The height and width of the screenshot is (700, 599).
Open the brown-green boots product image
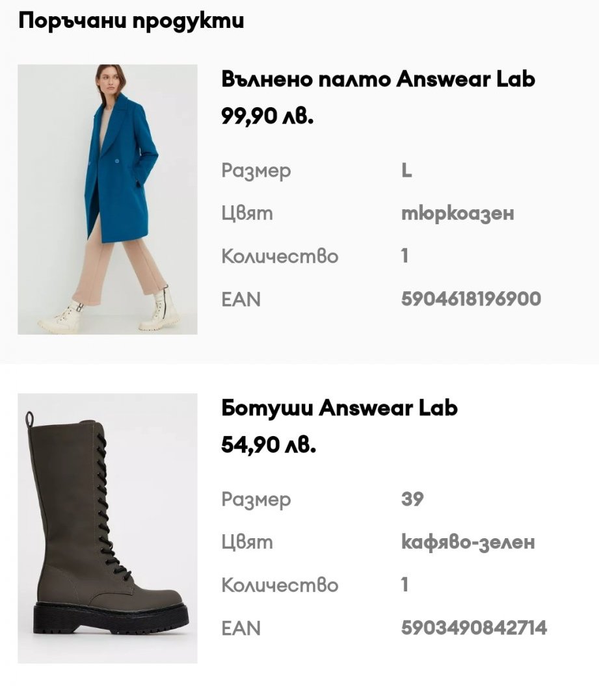click(107, 528)
